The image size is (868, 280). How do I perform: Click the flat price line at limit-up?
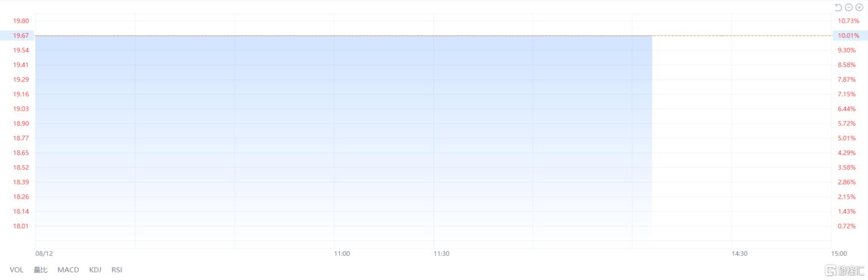[344, 36]
